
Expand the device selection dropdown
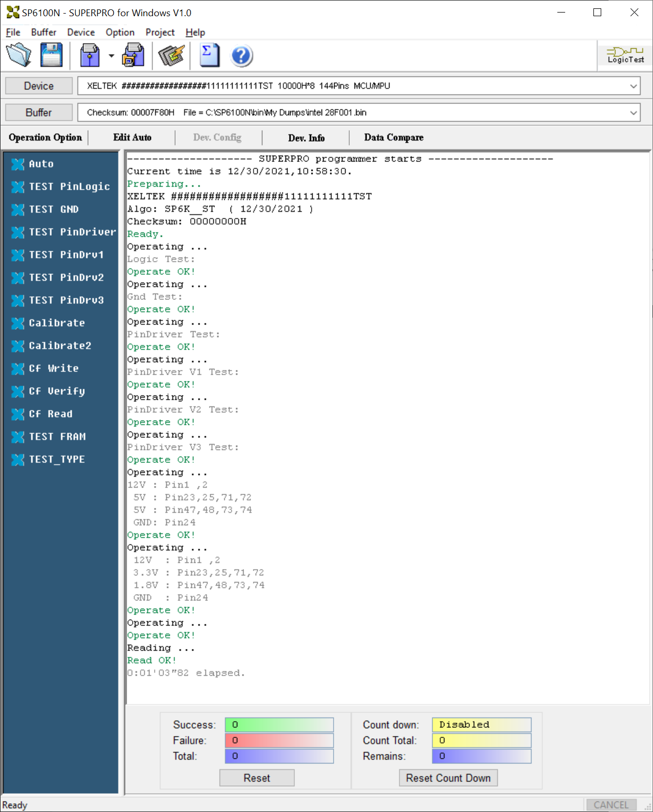(x=633, y=86)
